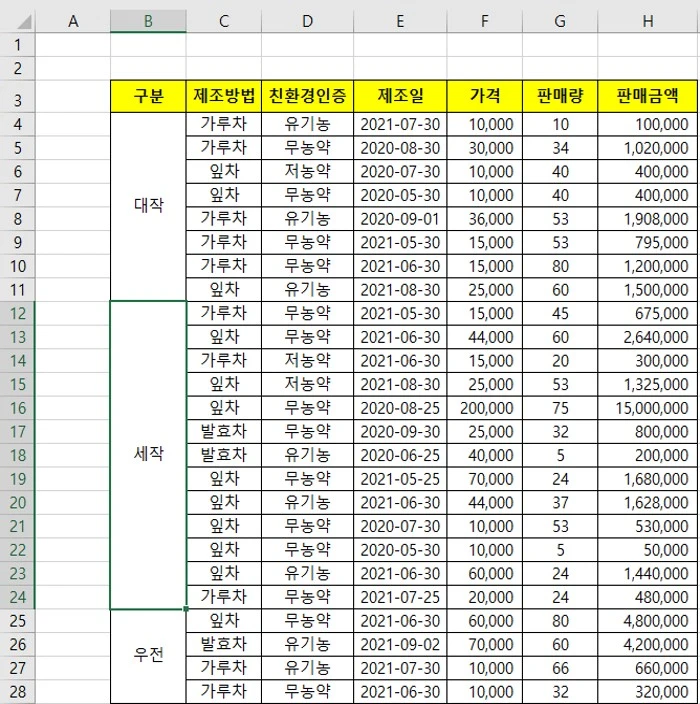Viewport: 700px width, 704px height.
Task: Select cell A1
Action: (73, 44)
